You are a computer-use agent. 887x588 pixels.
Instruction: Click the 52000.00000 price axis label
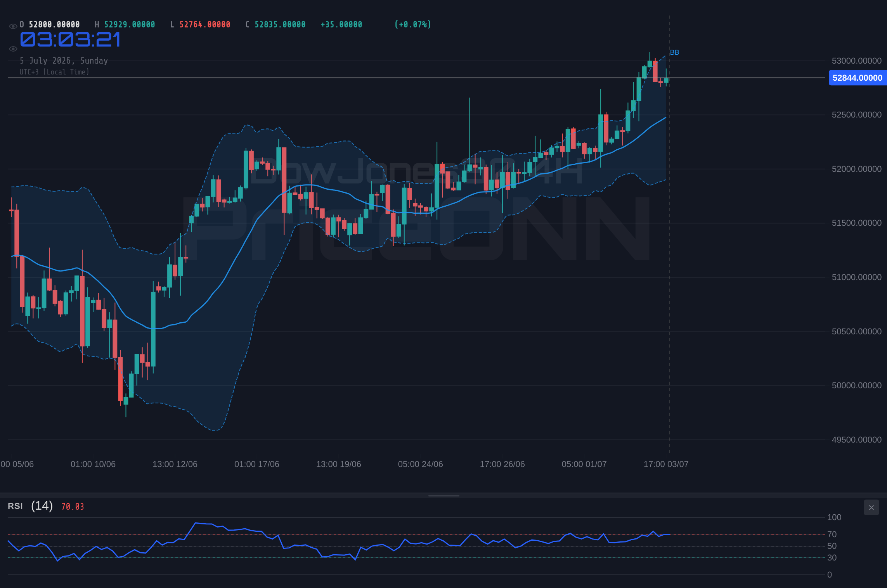[x=857, y=169]
